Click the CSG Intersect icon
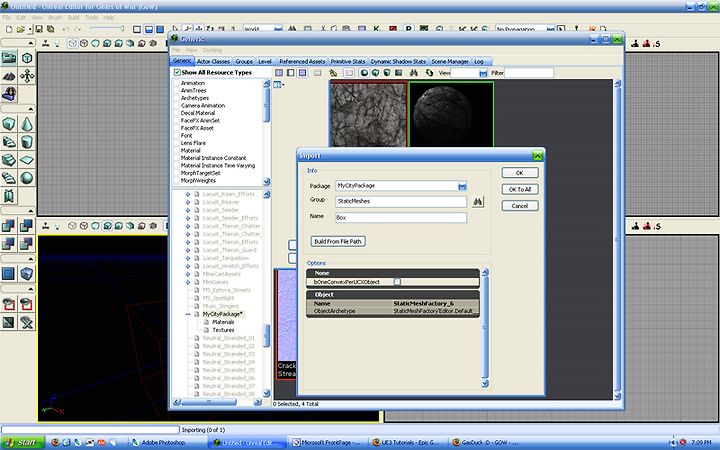 [9, 243]
